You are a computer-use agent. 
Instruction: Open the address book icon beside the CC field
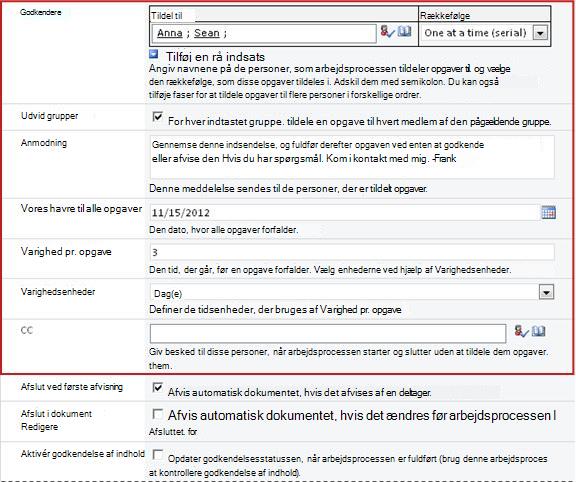pyautogui.click(x=539, y=331)
